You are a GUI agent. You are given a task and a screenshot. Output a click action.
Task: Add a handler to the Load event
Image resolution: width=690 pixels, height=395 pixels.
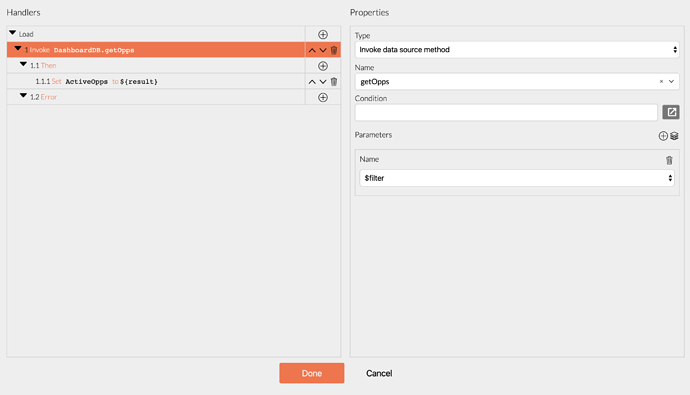(x=323, y=34)
